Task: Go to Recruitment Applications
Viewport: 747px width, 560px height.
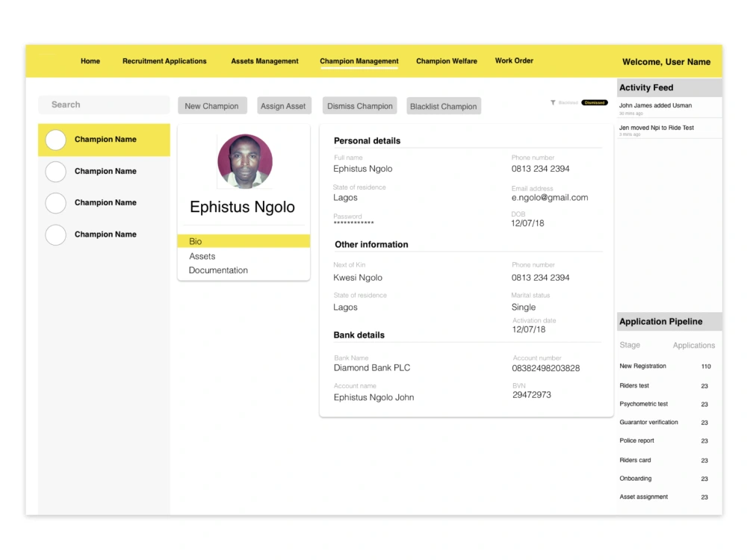Action: click(x=164, y=61)
